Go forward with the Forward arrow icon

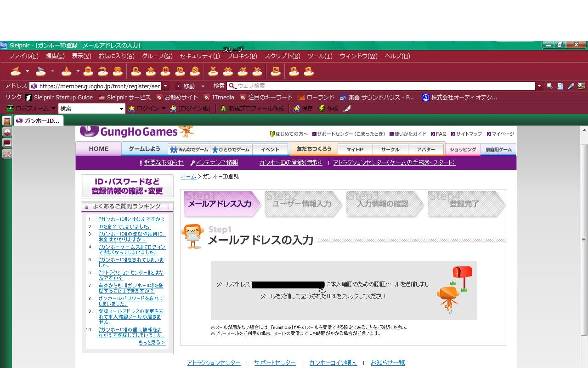[x=41, y=71]
